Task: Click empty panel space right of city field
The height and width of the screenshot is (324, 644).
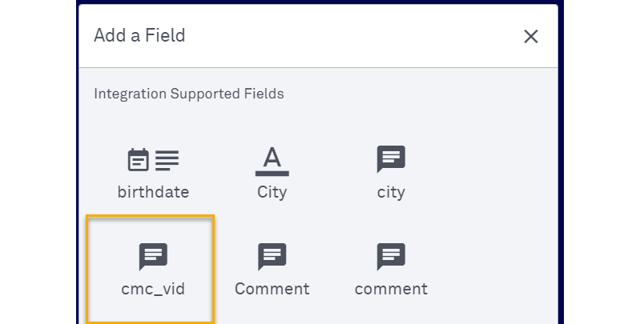Action: (489, 172)
